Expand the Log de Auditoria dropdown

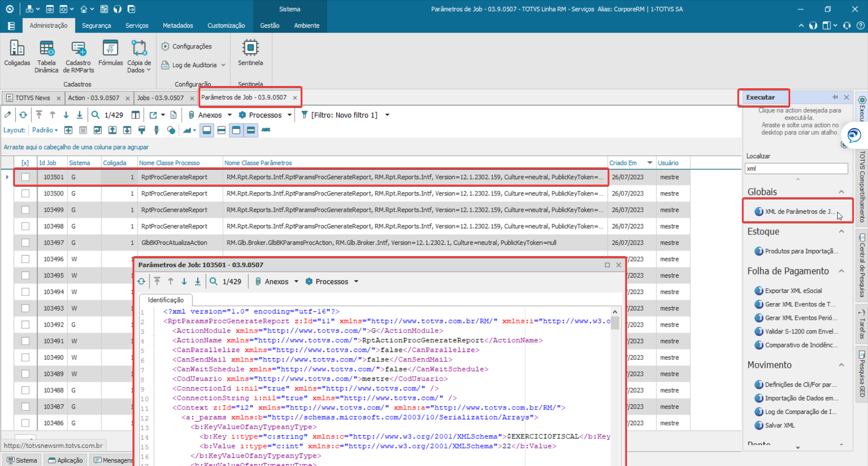coord(223,65)
